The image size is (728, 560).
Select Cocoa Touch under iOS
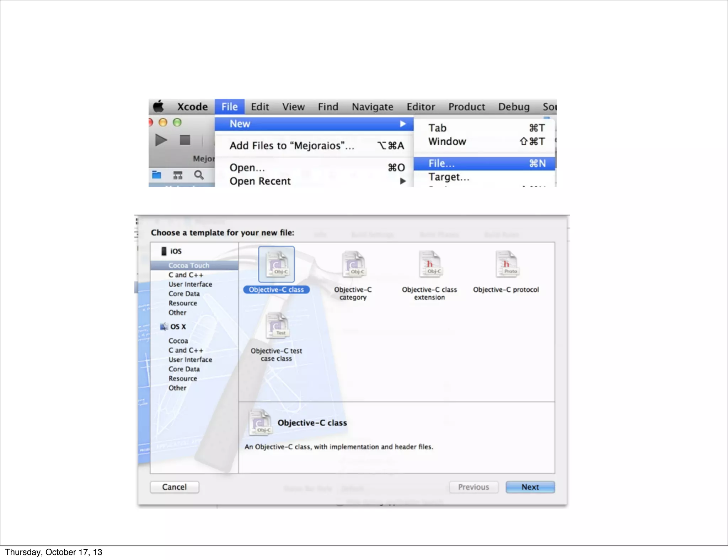pos(189,265)
